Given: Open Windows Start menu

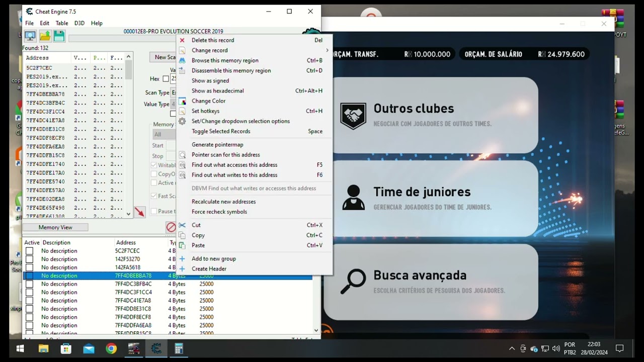Looking at the screenshot, I should 20,348.
